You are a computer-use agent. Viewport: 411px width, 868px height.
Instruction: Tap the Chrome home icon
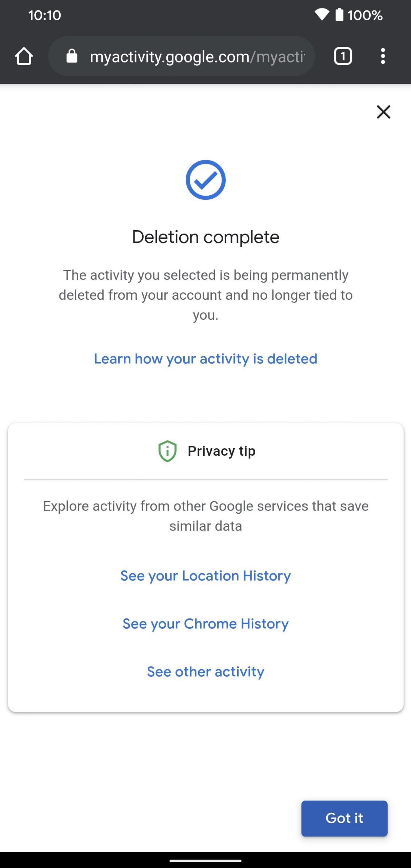24,56
